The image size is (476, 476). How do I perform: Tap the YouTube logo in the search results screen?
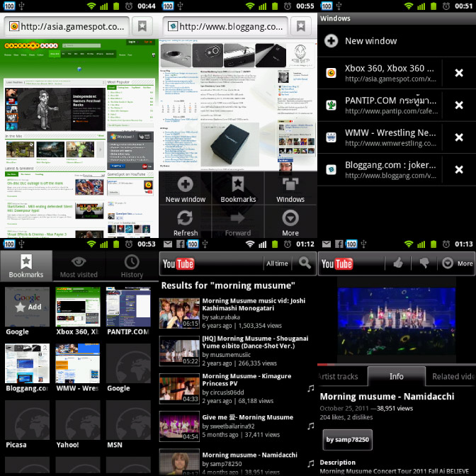coord(178,263)
